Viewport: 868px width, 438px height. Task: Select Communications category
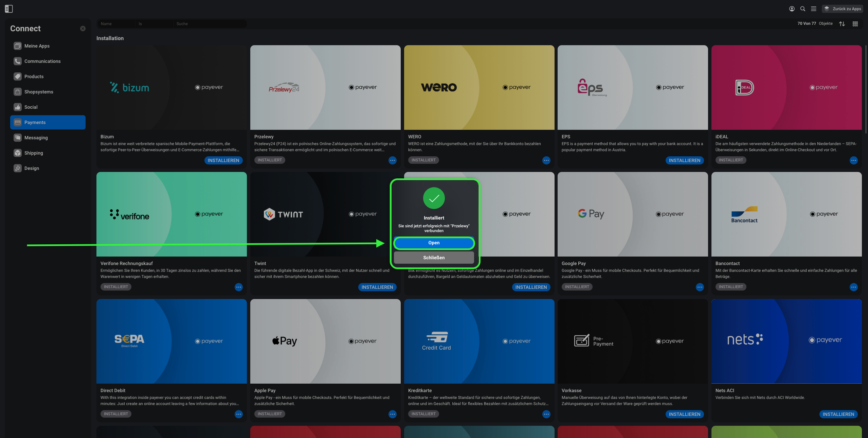[48, 61]
